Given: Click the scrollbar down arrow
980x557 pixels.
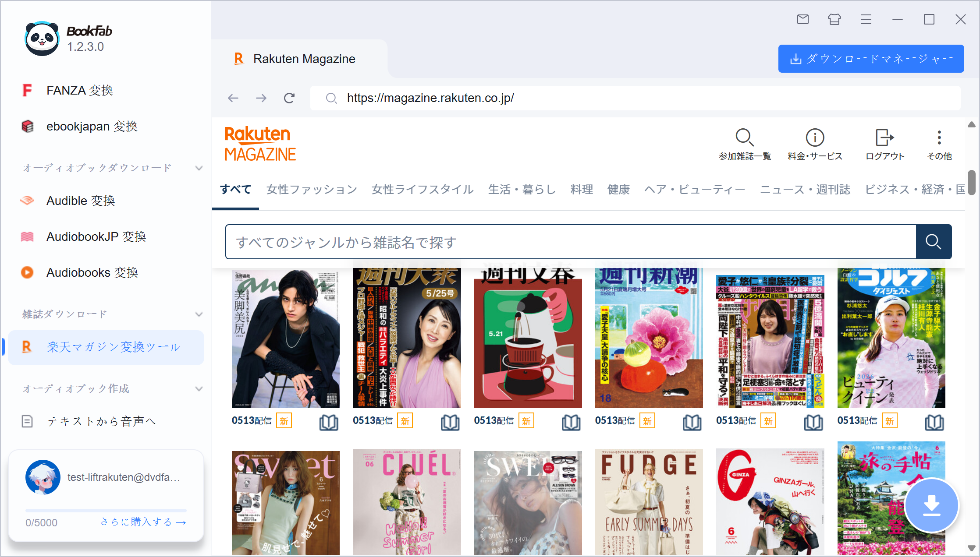Looking at the screenshot, I should point(972,548).
